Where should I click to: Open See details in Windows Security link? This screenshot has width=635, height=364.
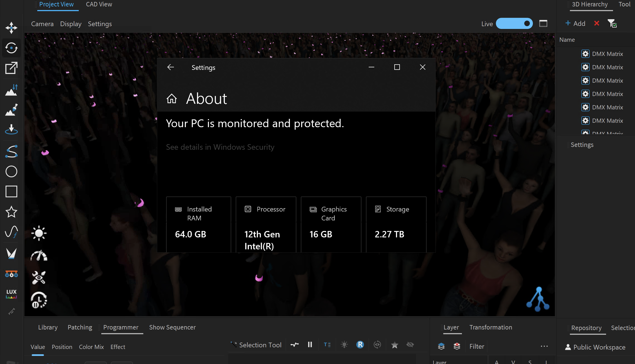tap(220, 147)
